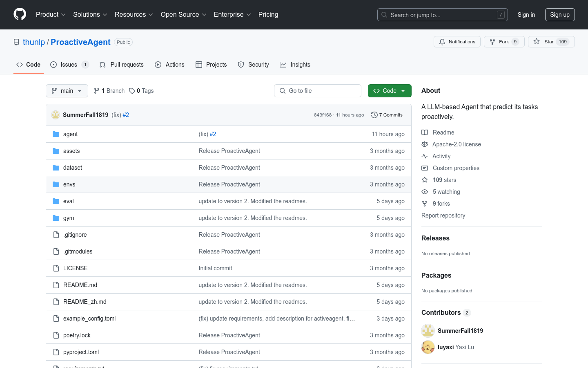This screenshot has width=588, height=368.
Task: Select the Code tab
Action: (28, 65)
